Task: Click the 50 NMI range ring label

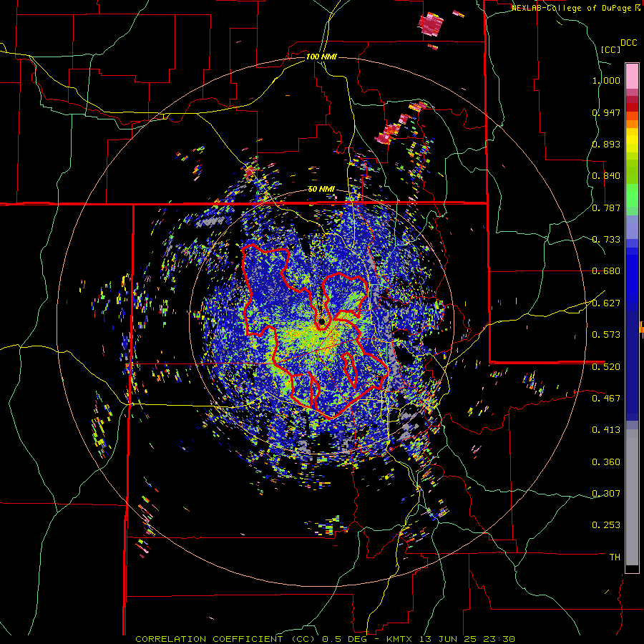Action: tap(321, 190)
